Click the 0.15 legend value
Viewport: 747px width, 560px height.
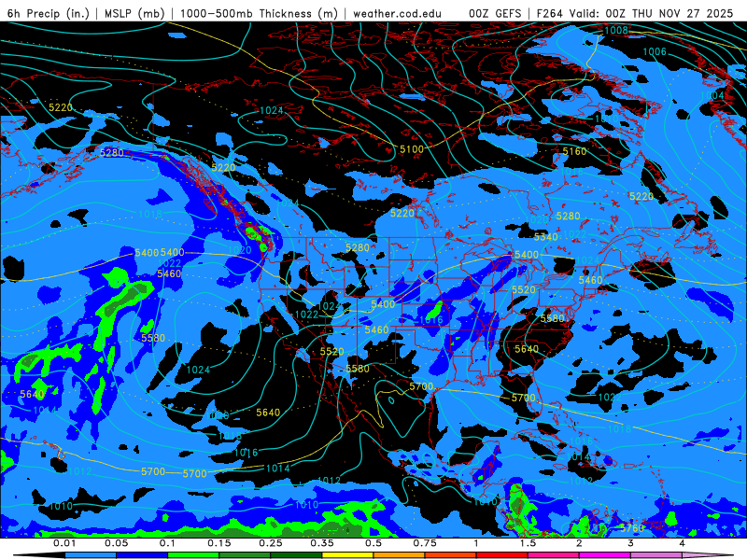tap(219, 543)
